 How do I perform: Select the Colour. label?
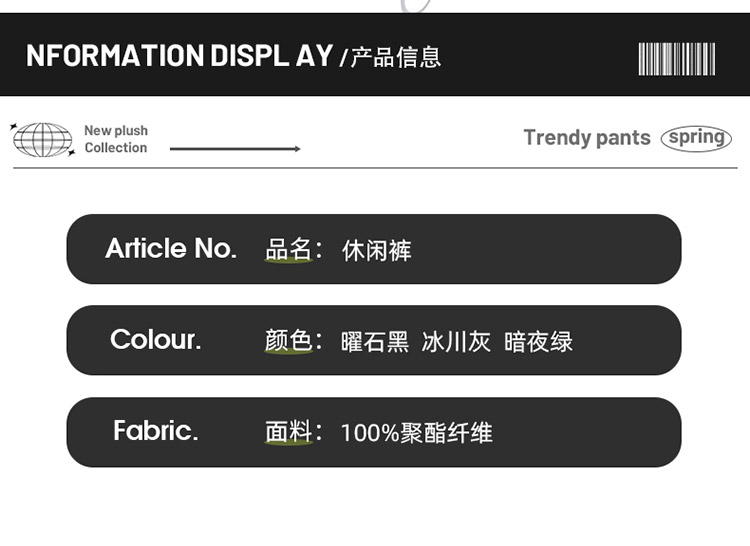pos(155,340)
